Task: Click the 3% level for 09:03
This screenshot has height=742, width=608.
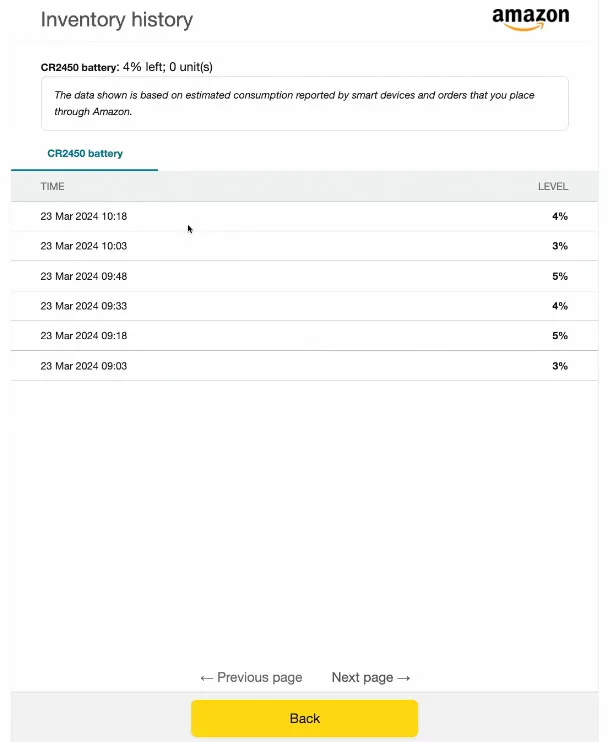Action: pos(559,366)
